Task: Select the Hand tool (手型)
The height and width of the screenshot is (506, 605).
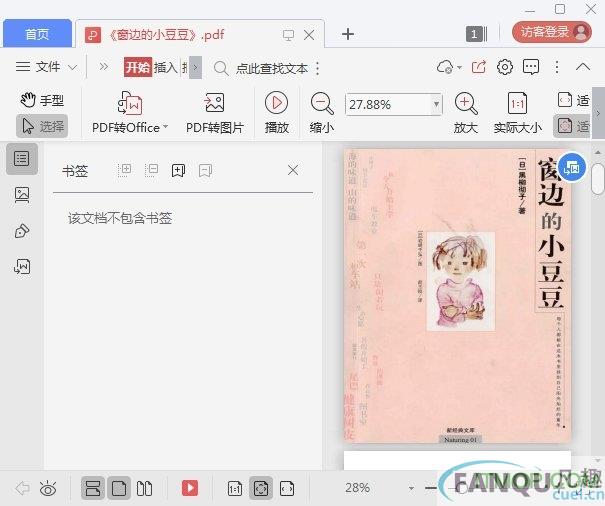Action: coord(42,100)
